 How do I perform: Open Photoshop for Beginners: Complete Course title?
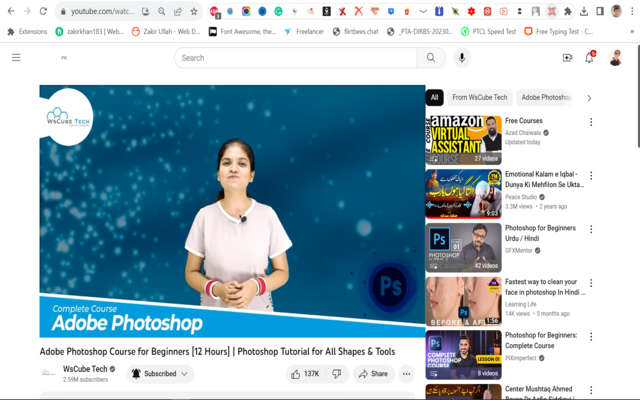pos(541,340)
